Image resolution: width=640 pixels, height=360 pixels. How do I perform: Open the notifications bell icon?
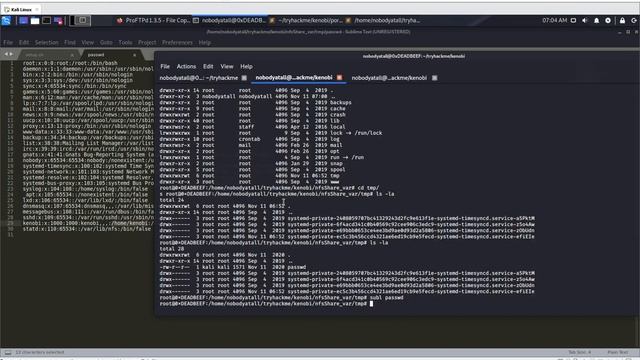pos(596,20)
